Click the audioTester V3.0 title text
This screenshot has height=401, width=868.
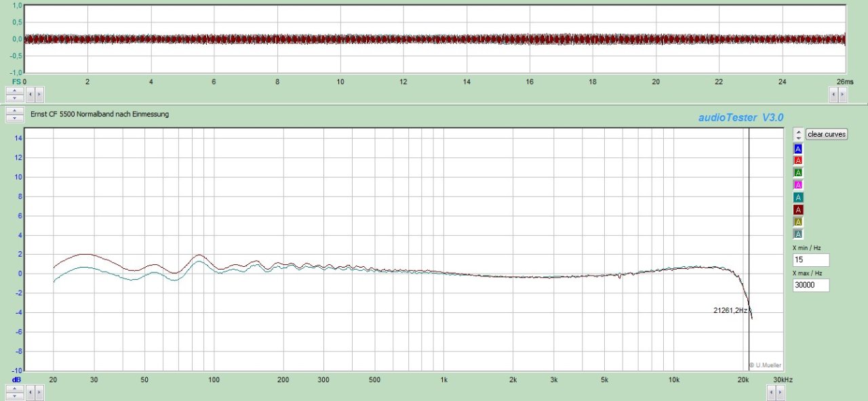pos(741,118)
